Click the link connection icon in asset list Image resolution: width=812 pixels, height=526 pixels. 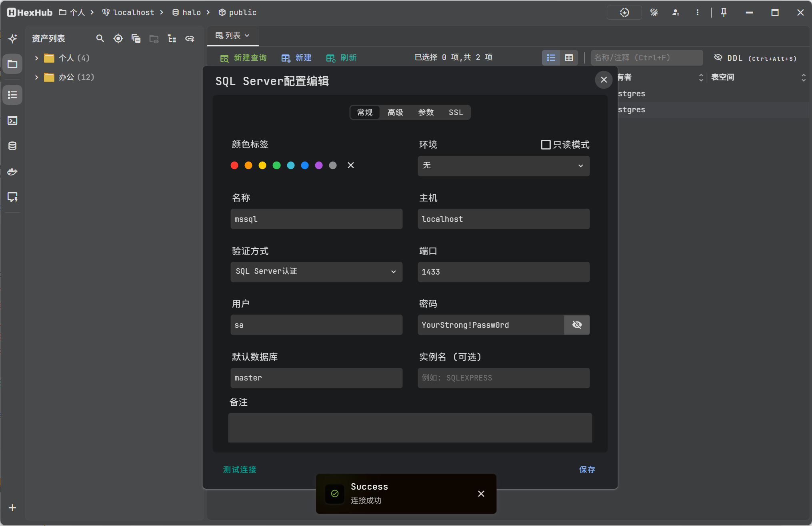tap(190, 38)
